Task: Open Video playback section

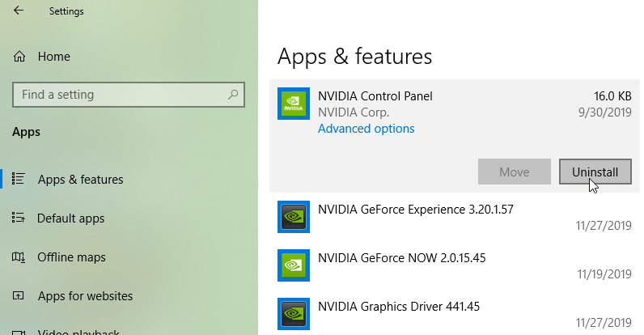Action: [x=78, y=332]
